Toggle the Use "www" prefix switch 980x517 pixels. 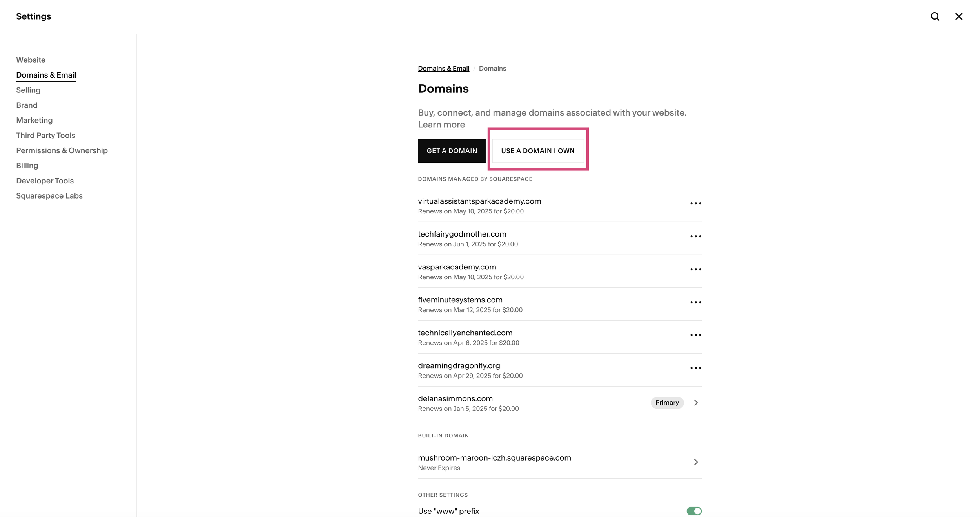[x=694, y=511]
